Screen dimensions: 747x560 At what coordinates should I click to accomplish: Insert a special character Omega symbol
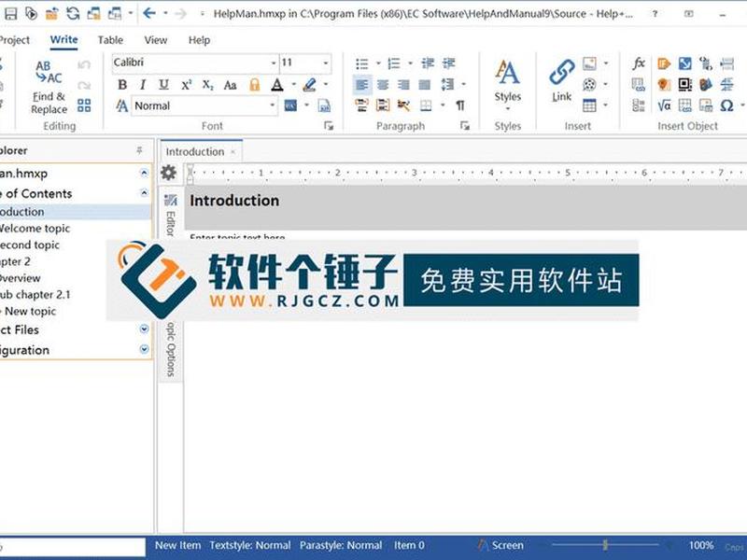click(726, 105)
